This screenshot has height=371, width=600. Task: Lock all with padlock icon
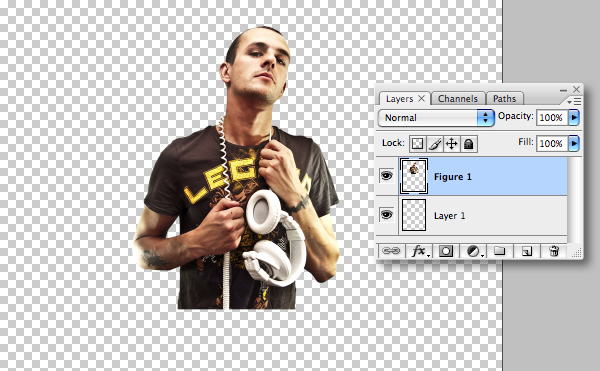tap(469, 144)
